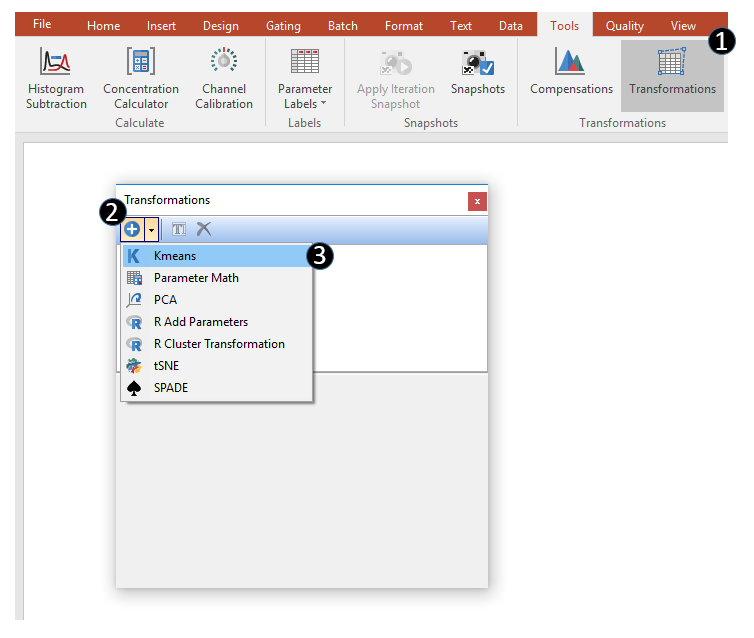
Task: Click the Transformations ribbon button
Action: pyautogui.click(x=672, y=72)
